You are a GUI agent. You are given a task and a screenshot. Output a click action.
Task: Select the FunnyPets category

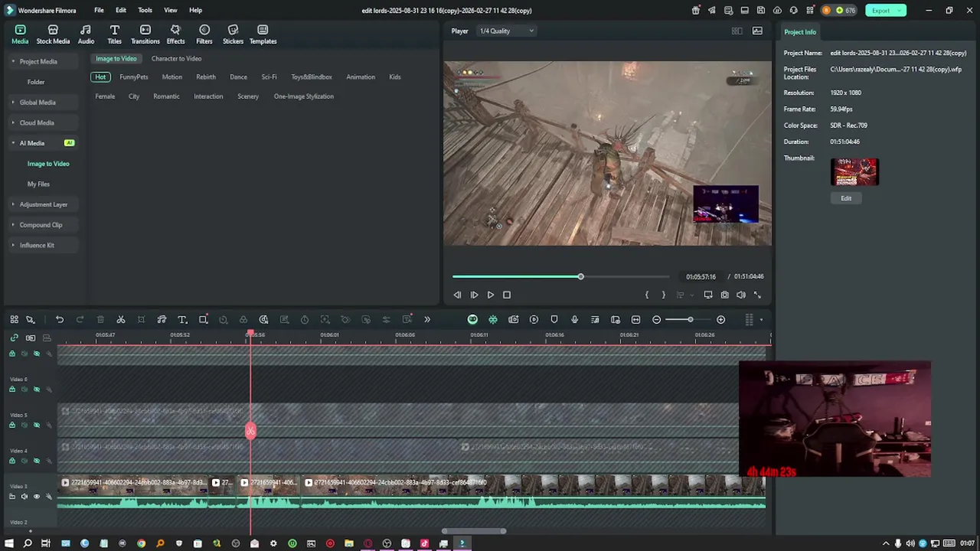pos(134,77)
